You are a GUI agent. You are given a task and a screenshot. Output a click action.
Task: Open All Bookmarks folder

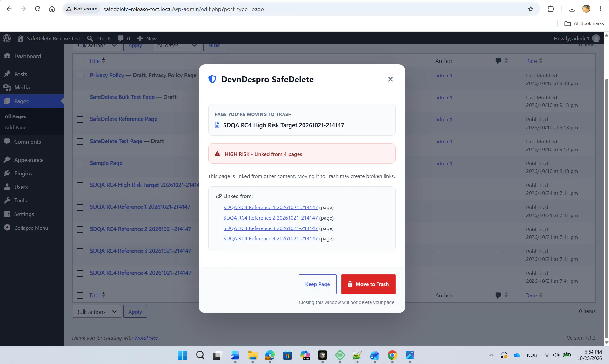click(584, 23)
